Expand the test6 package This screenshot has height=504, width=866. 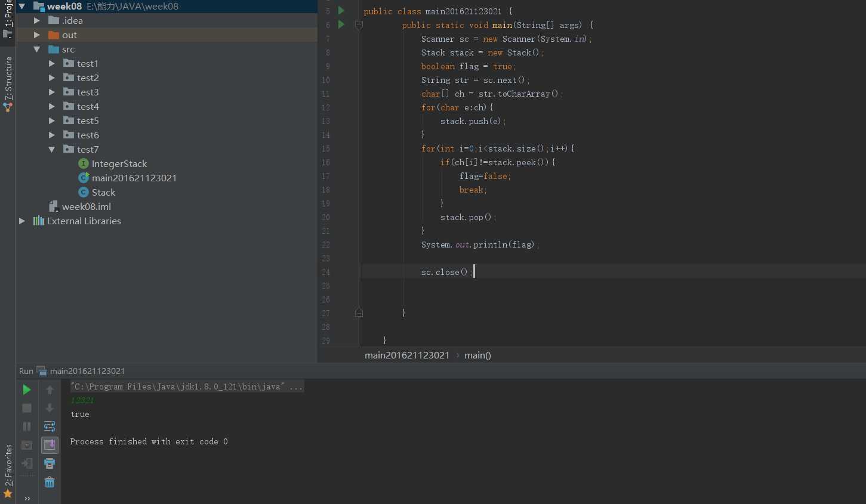(x=52, y=135)
